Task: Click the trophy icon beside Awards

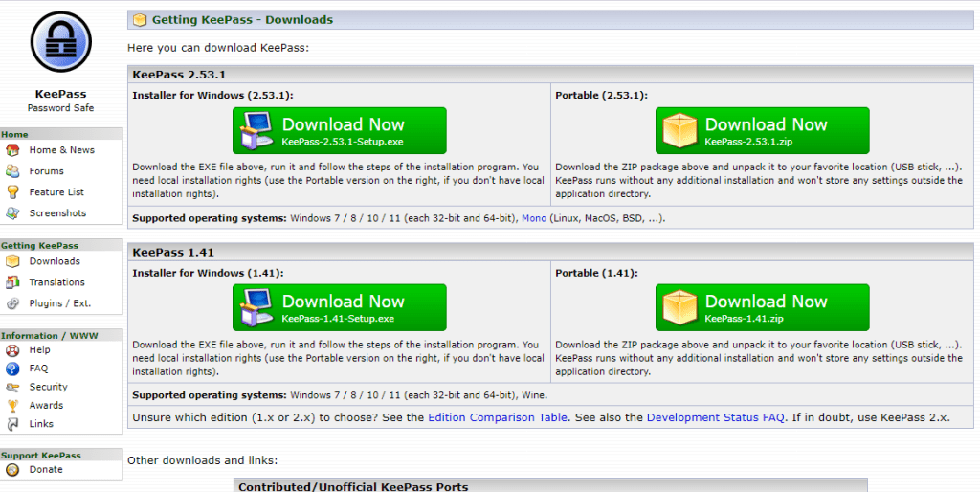Action: (x=12, y=405)
